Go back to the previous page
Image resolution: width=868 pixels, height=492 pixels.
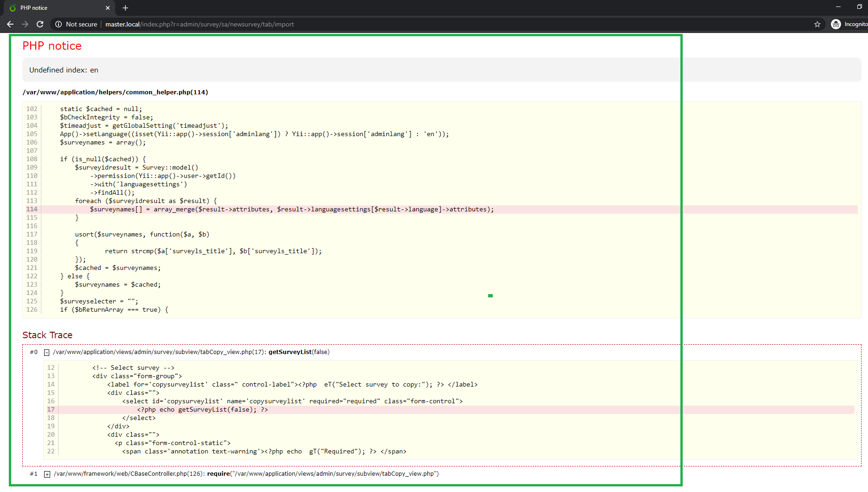(10, 24)
